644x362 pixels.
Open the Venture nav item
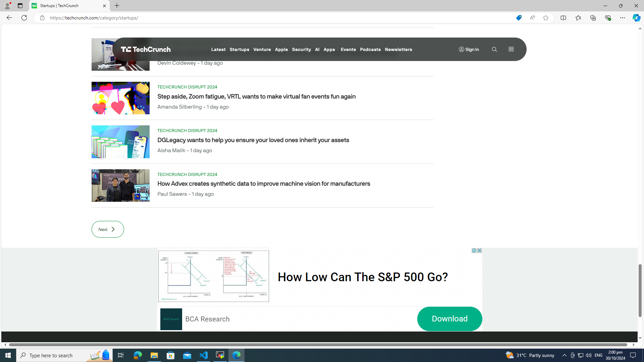(262, 49)
